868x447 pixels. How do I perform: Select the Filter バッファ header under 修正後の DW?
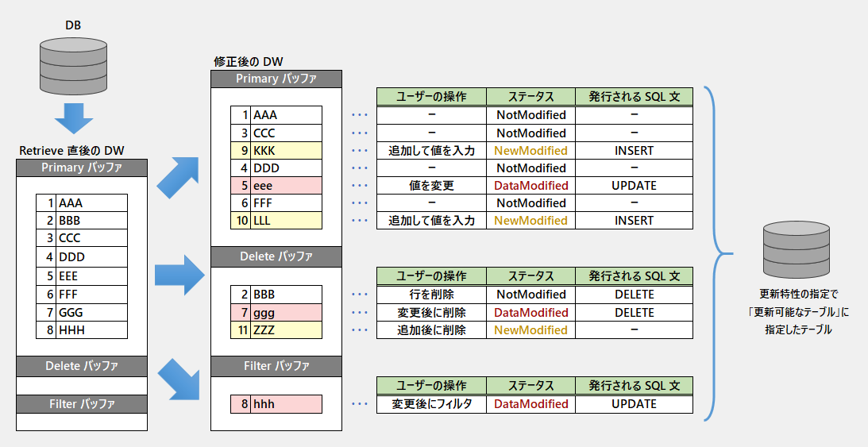point(276,366)
